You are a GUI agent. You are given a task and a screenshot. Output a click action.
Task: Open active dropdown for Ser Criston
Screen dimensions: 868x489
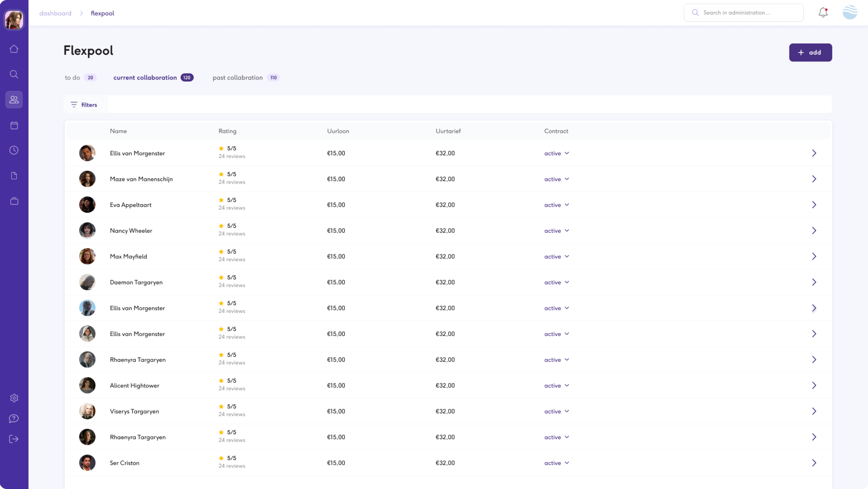tap(556, 463)
